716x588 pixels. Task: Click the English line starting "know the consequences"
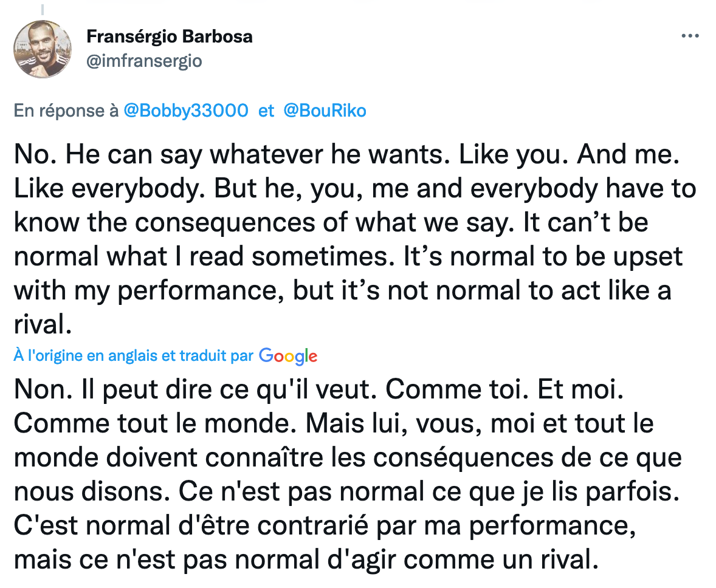[x=331, y=223]
